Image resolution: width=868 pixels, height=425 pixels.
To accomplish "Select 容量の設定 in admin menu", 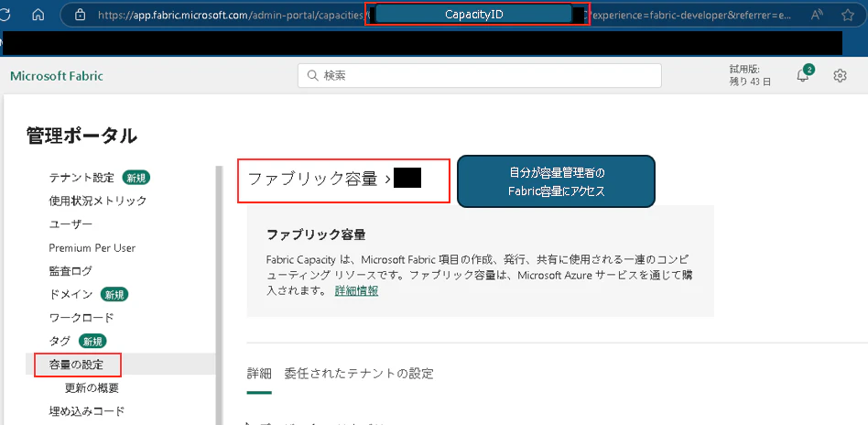I will [x=77, y=365].
